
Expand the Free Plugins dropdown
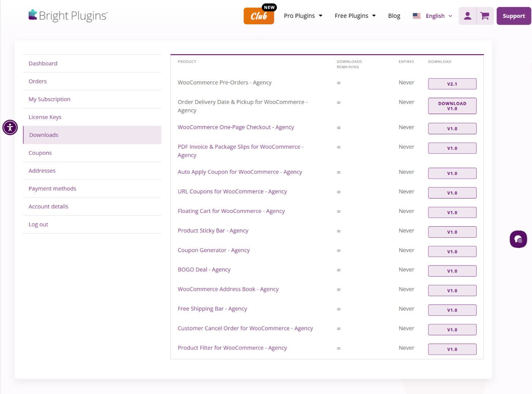[355, 16]
